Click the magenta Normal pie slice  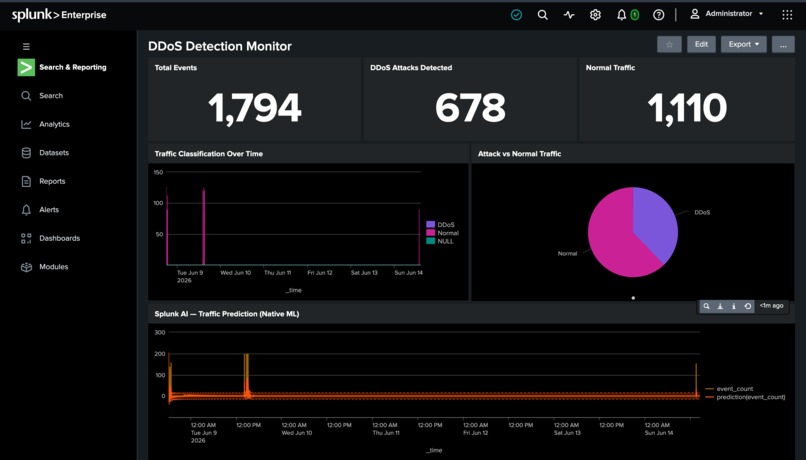[x=612, y=239]
